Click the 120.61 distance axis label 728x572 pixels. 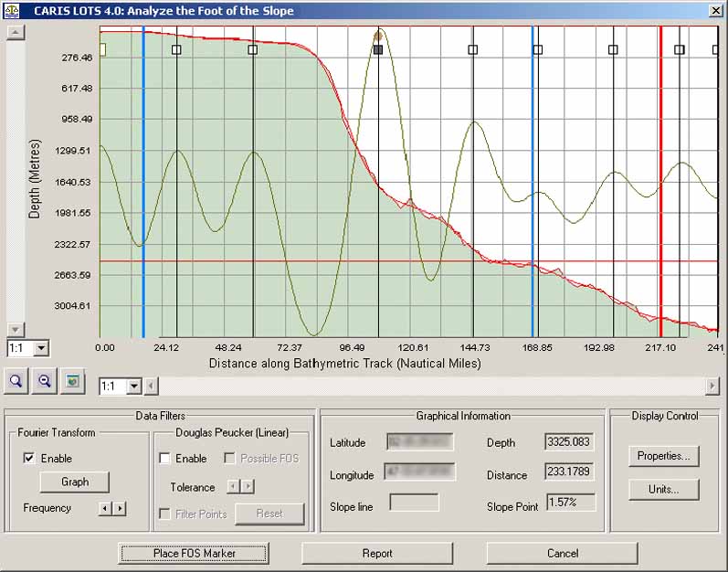tap(413, 348)
